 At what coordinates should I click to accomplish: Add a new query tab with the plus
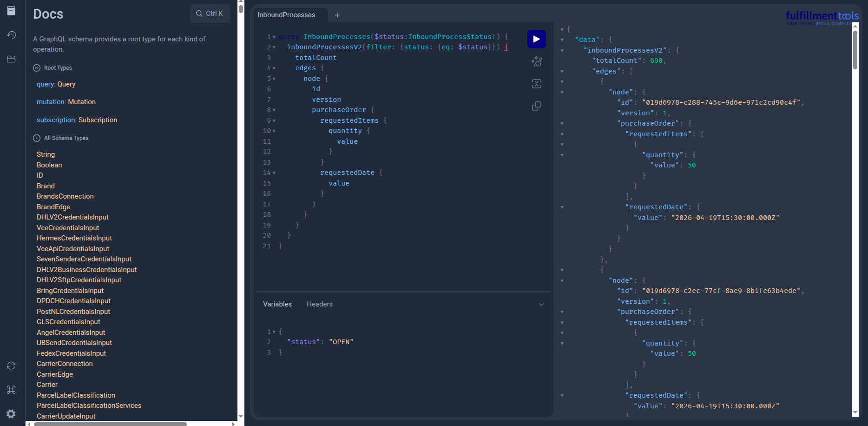click(x=337, y=15)
